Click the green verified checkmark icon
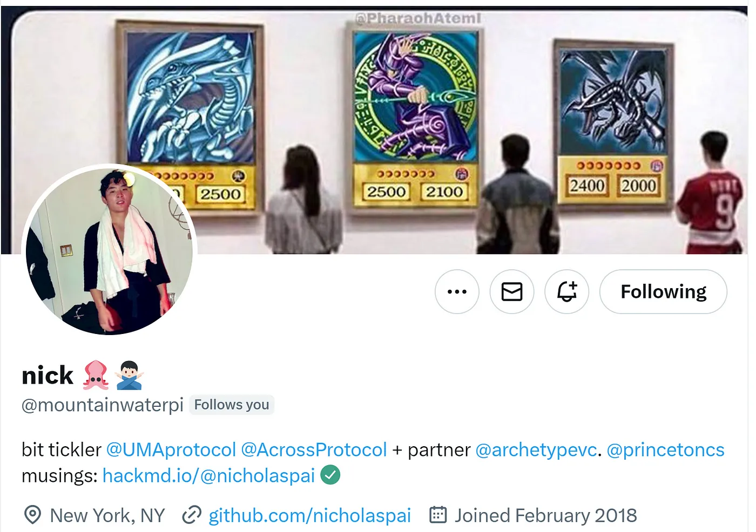This screenshot has height=532, width=756. pos(330,475)
